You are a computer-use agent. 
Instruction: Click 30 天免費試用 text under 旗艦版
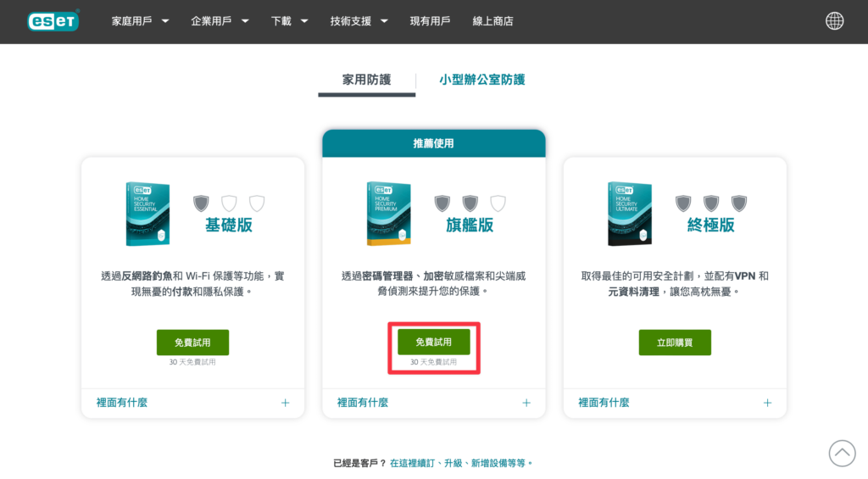point(433,362)
